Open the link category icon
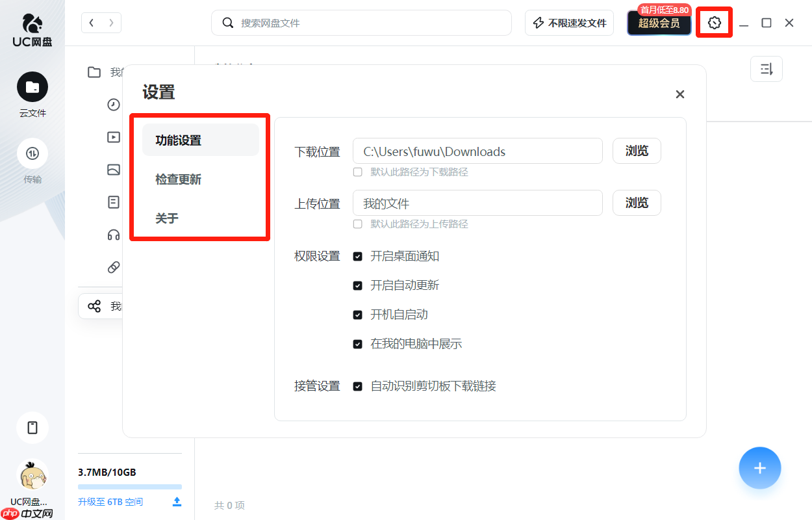Viewport: 812px width, 520px height. (114, 267)
